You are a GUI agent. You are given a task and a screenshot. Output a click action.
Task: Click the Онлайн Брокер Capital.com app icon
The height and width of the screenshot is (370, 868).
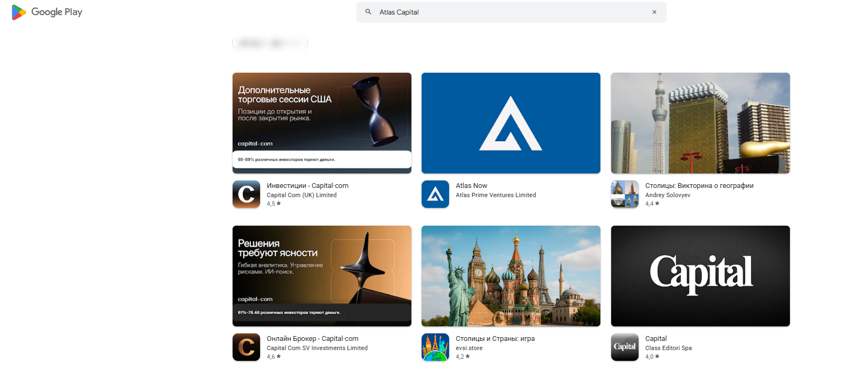coord(246,347)
